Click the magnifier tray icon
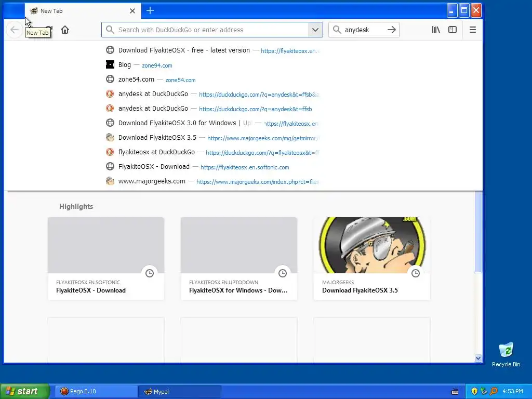532x399 pixels. pyautogui.click(x=494, y=392)
